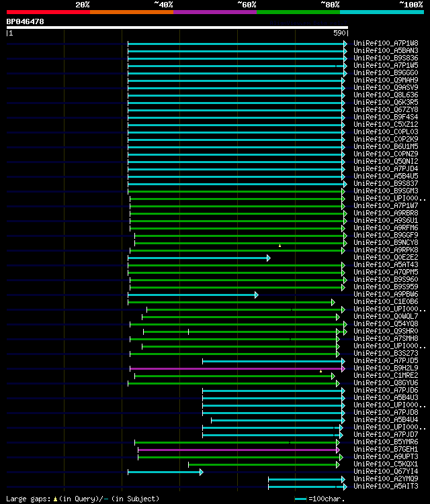Choose the UniRef100_Q67ZY8 hit
The height and width of the screenshot is (504, 430).
click(386, 109)
